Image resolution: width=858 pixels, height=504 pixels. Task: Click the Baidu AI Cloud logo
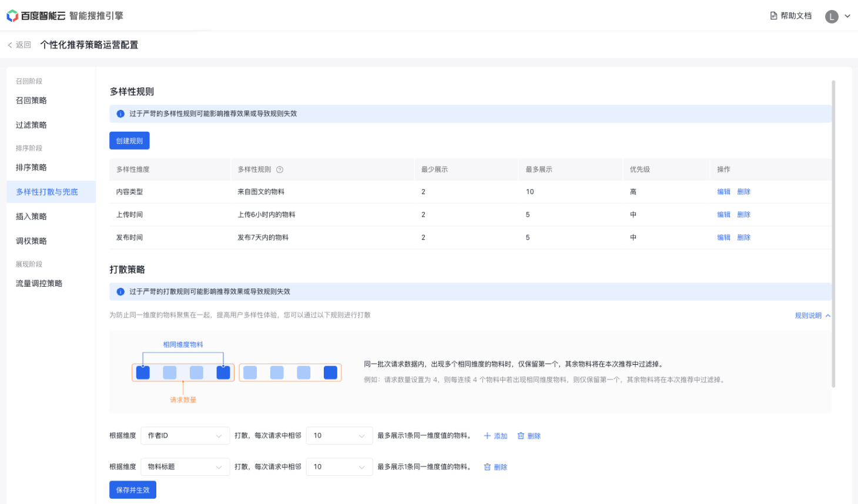coord(36,16)
